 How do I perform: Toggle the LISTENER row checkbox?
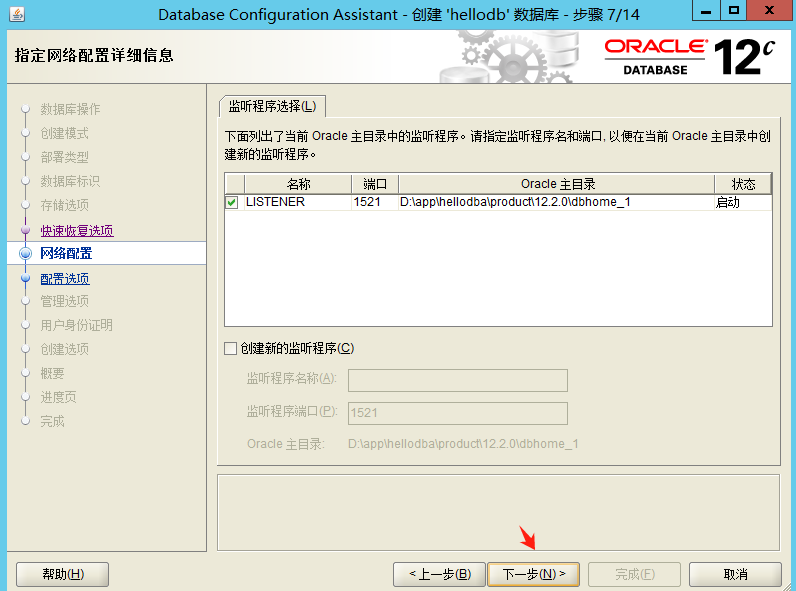pyautogui.click(x=231, y=203)
